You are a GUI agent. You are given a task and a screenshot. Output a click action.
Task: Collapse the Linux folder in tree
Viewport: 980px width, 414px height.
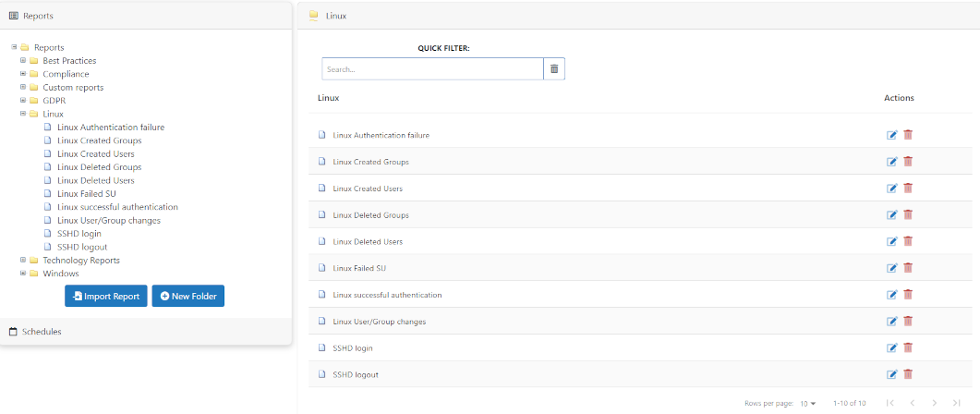(23, 114)
